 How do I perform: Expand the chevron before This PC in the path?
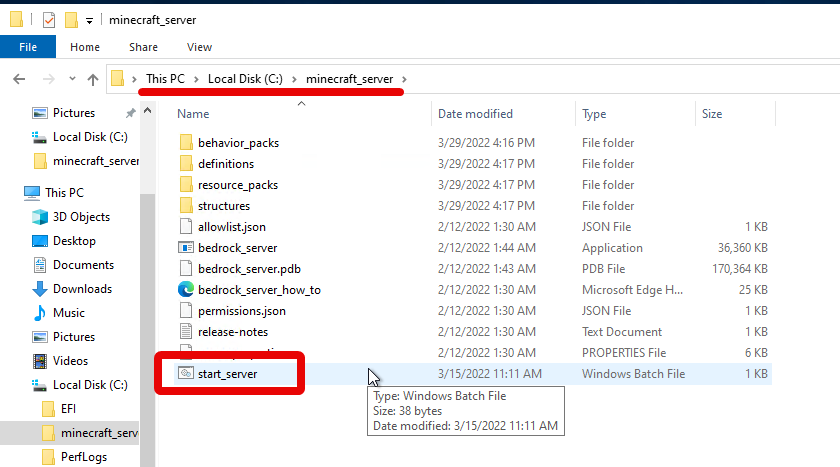click(x=134, y=79)
